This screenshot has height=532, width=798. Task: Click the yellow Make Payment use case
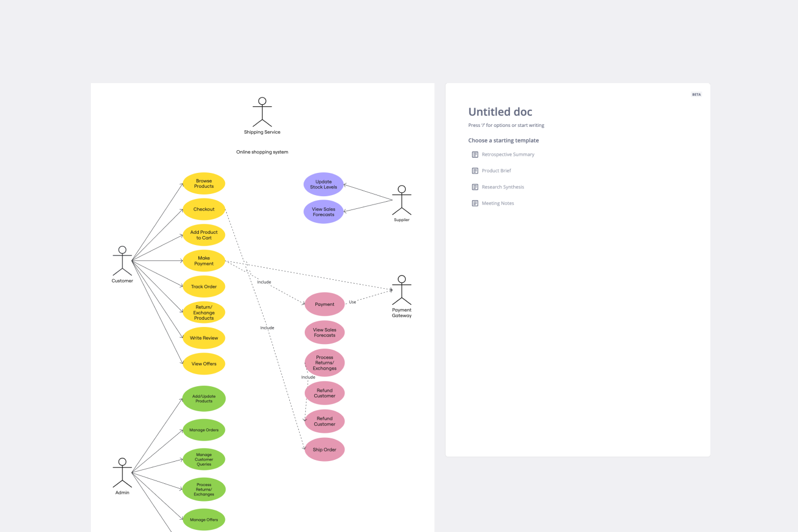(204, 261)
